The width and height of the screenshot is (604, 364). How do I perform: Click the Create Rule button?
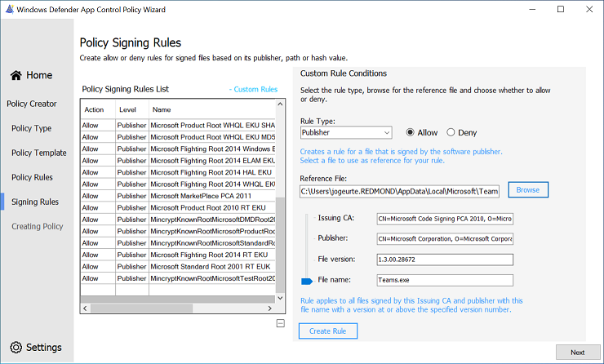pos(328,331)
